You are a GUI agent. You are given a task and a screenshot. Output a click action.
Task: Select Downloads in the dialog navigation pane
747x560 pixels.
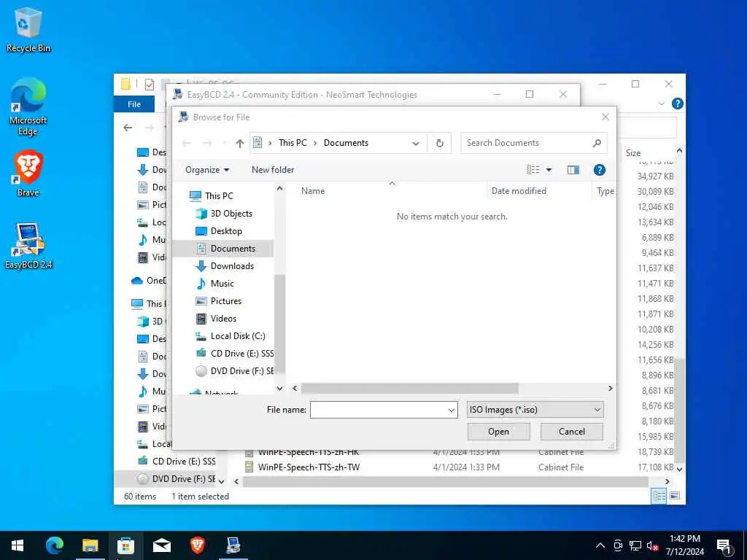[231, 266]
